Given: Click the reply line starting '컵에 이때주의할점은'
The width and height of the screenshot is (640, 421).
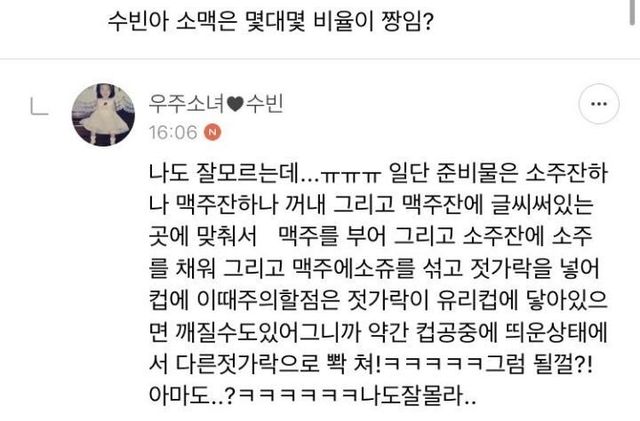Looking at the screenshot, I should click(x=378, y=301).
